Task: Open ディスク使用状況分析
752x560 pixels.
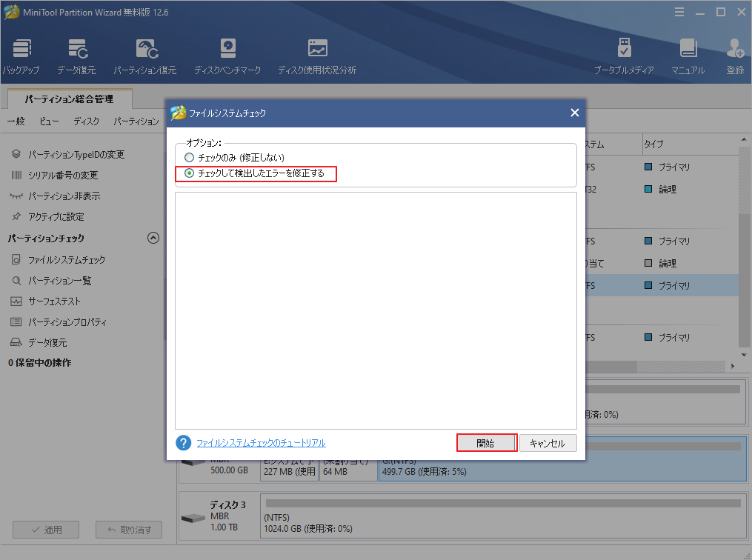Action: [x=318, y=56]
